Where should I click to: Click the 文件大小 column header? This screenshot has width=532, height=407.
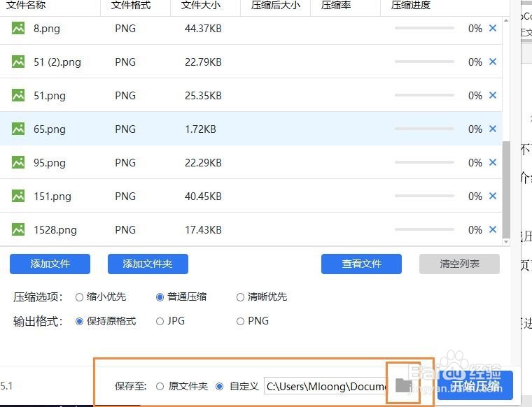200,5
